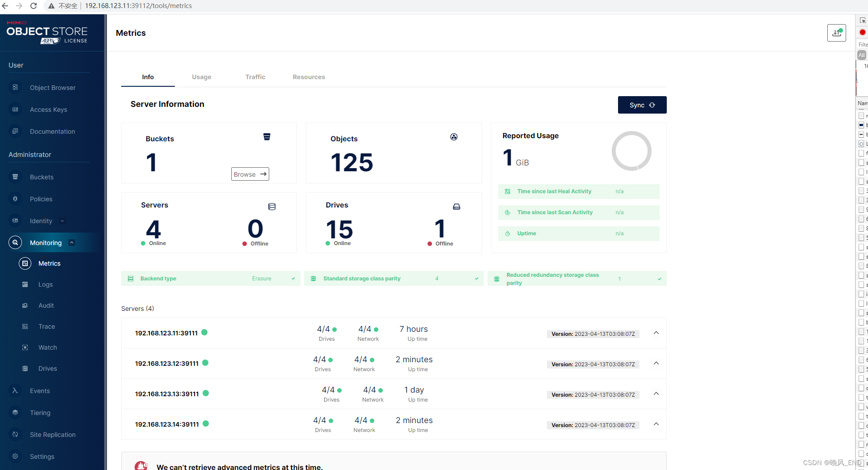Click Time since last Heal Activity row

click(x=579, y=191)
